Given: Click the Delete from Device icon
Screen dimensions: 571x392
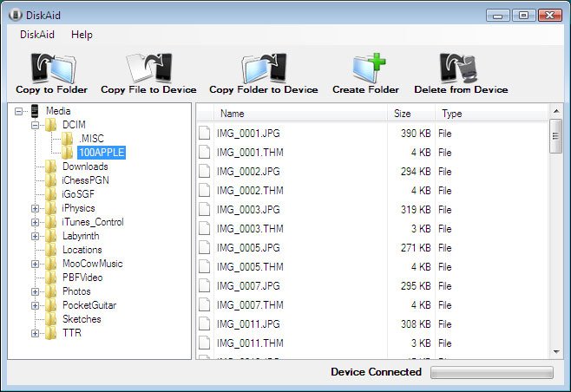Looking at the screenshot, I should (459, 68).
